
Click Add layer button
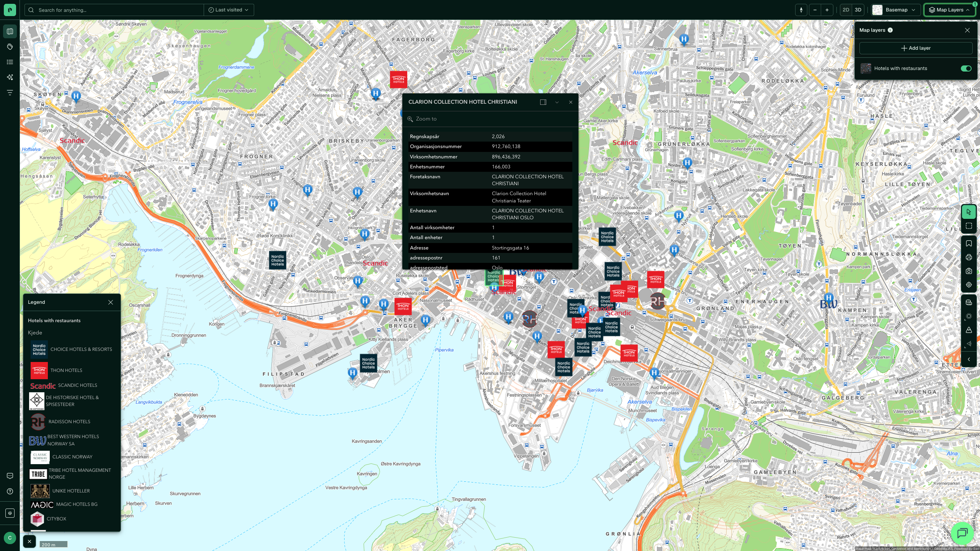pyautogui.click(x=916, y=48)
